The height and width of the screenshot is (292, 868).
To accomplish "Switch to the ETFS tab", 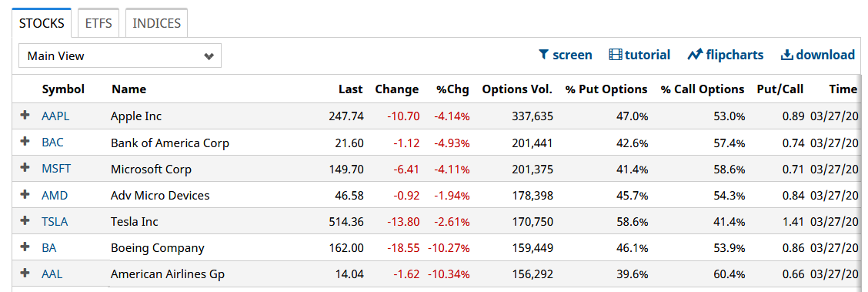I will pyautogui.click(x=98, y=23).
